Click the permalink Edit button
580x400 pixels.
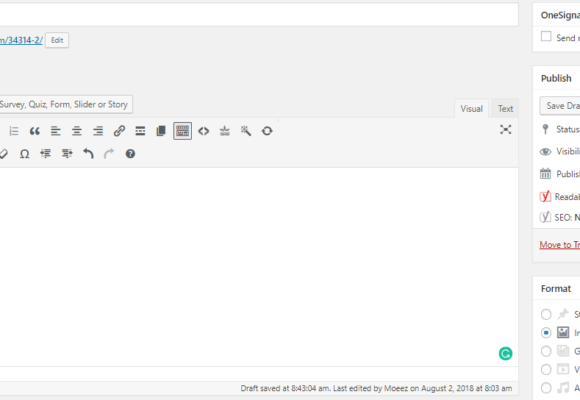click(x=57, y=40)
